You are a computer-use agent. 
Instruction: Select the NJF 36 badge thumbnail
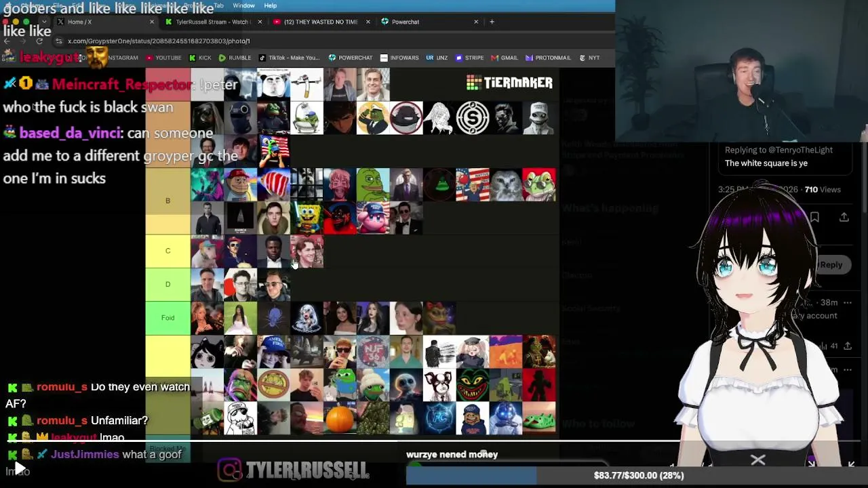(373, 351)
